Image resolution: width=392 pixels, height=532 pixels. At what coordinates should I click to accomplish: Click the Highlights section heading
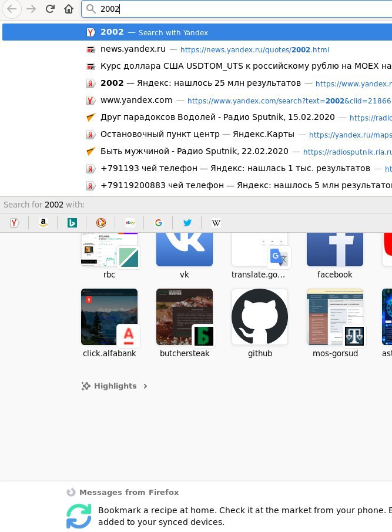coord(115,386)
